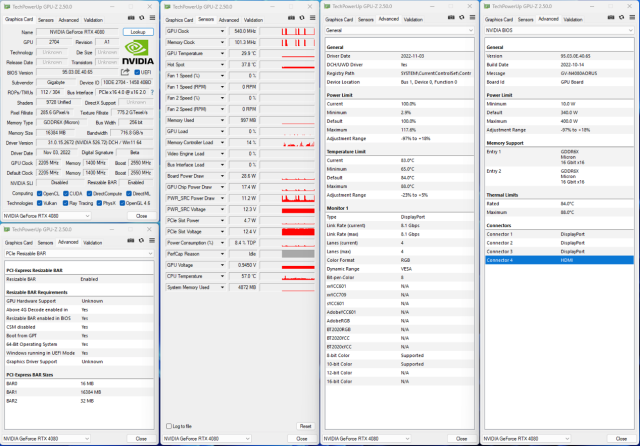This screenshot has height=446, width=640.
Task: Switch to Sensors tab in Graphics Card window
Action: point(46,20)
